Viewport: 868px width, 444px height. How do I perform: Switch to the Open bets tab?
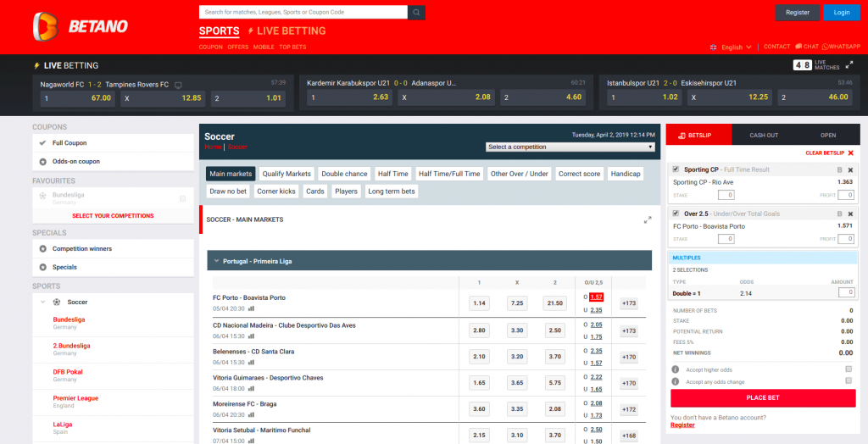[828, 135]
